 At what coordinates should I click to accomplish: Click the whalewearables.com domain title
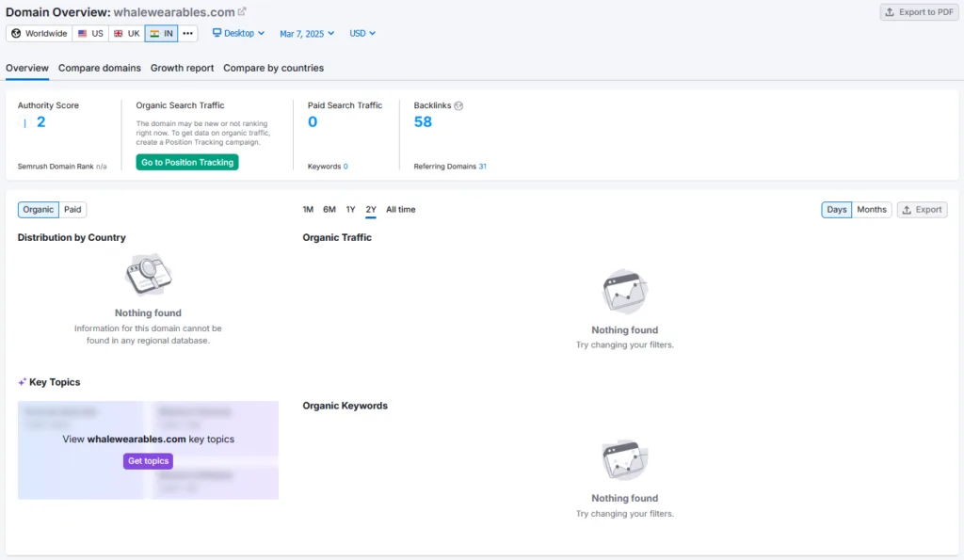tap(174, 11)
